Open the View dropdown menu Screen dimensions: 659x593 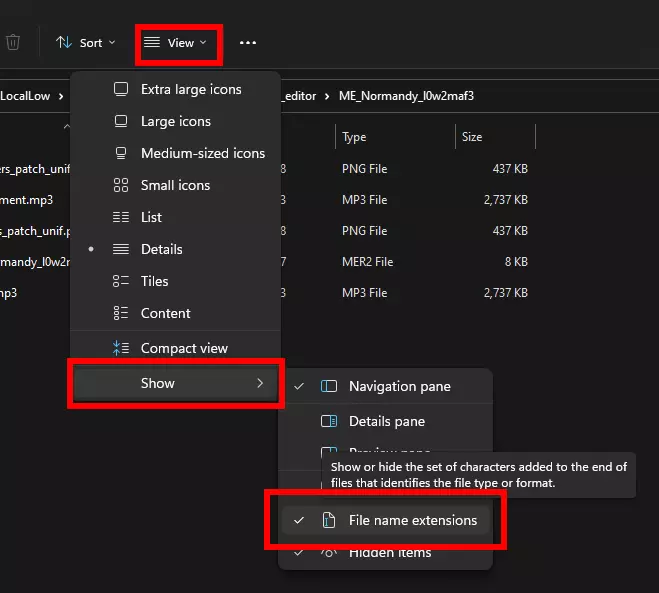(175, 43)
